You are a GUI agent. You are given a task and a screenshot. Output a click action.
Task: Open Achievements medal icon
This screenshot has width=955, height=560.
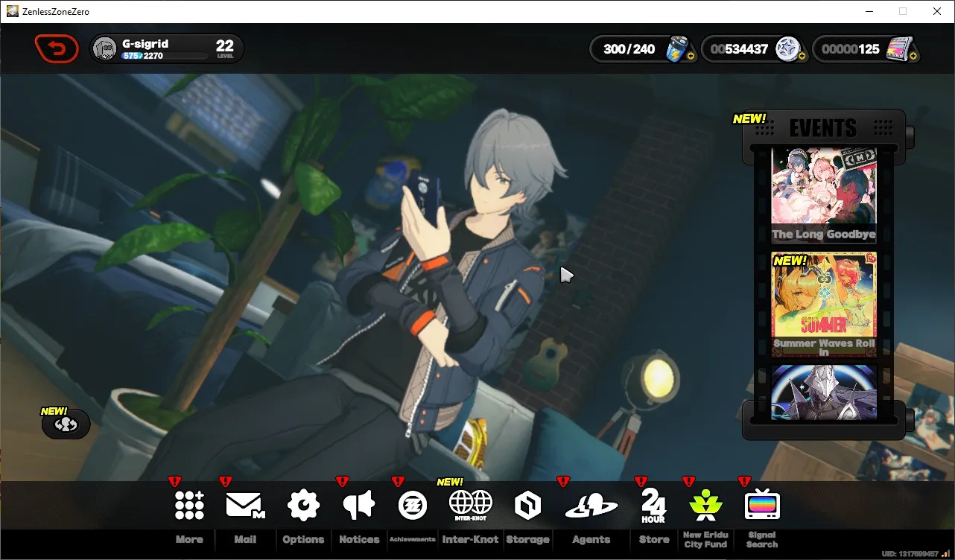coord(412,505)
